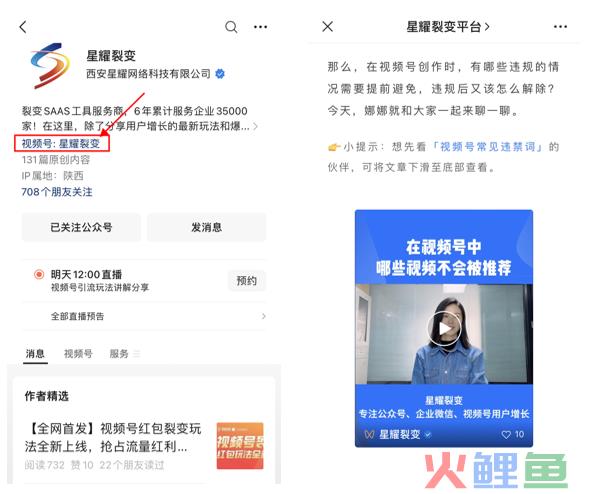Image resolution: width=592 pixels, height=494 pixels.
Task: Open the 服务 tab menu
Action: tap(124, 354)
